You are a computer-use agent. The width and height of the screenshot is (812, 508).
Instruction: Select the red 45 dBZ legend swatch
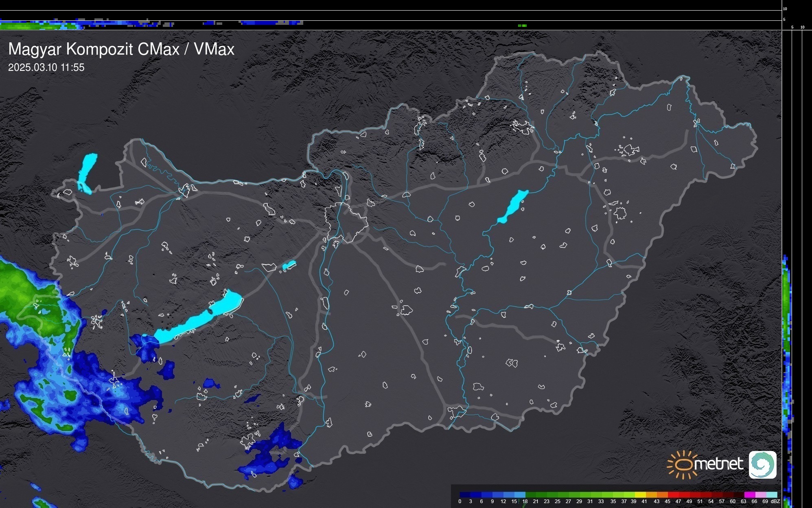[672, 495]
